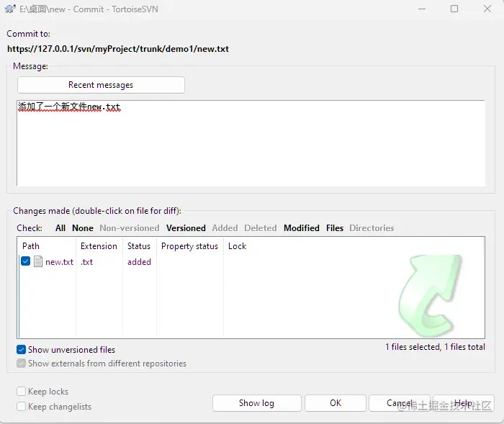
Task: Enable Keep locks checkbox
Action: [21, 391]
